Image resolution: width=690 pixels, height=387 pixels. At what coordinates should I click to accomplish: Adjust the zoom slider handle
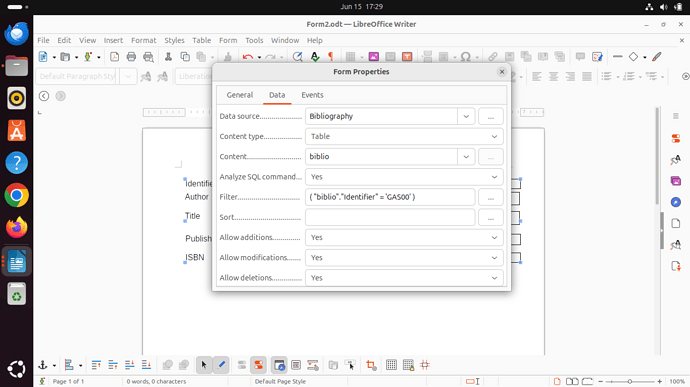630,381
